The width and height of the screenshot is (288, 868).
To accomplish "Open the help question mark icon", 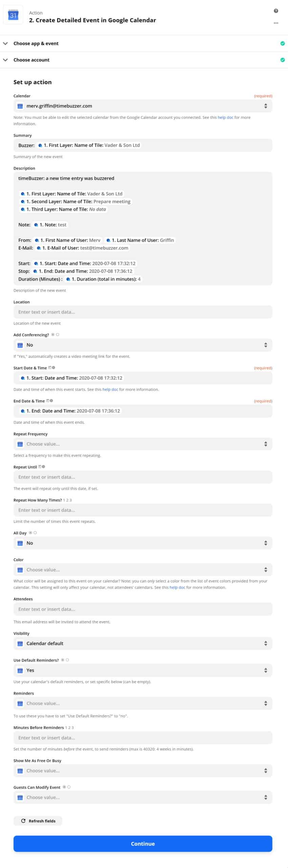I will (276, 11).
